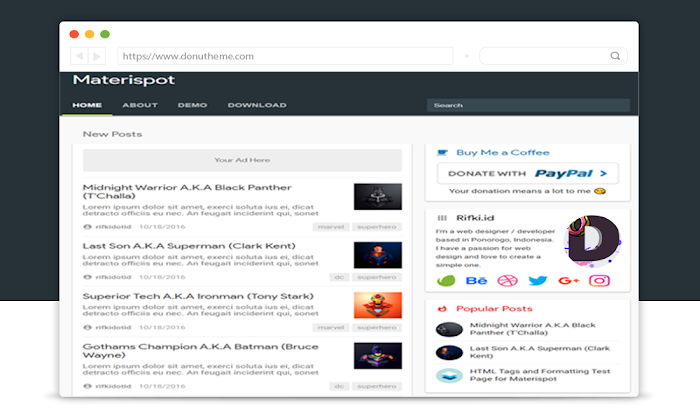Click superhero tag on Ironman post
Screen dimensions: 700x420
point(377,328)
